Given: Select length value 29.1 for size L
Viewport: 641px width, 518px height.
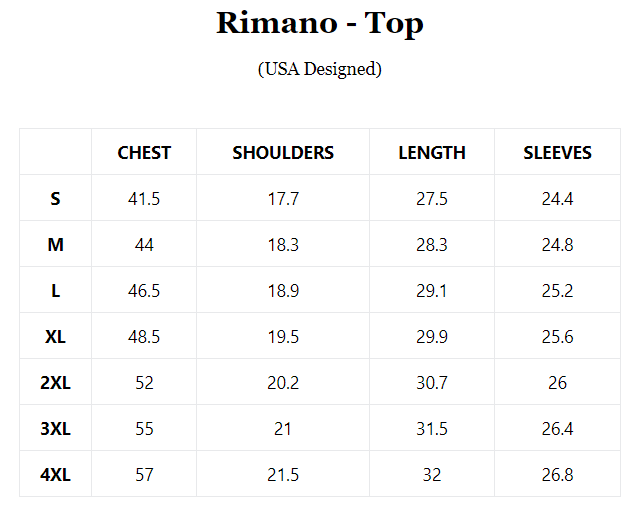Looking at the screenshot, I should click(x=432, y=291).
